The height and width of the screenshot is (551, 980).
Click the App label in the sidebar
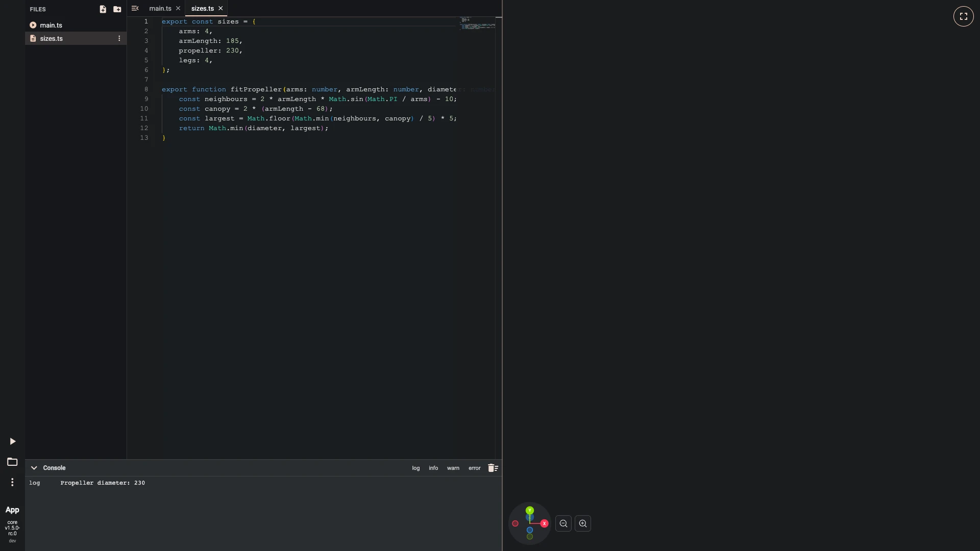tap(12, 510)
